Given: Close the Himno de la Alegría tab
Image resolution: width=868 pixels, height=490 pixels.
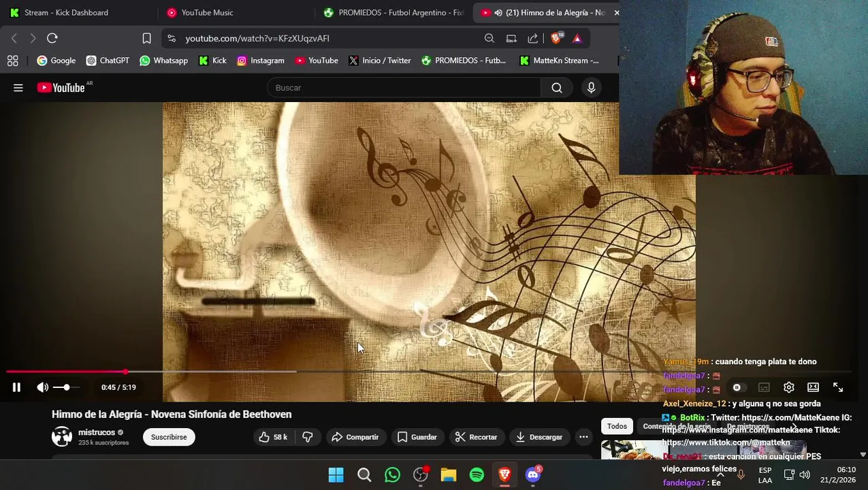Looking at the screenshot, I should (x=617, y=12).
